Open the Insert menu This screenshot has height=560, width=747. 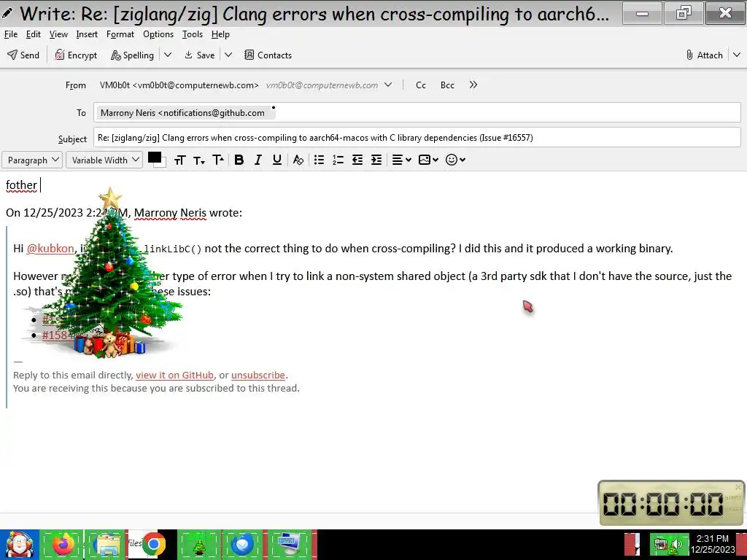[87, 34]
